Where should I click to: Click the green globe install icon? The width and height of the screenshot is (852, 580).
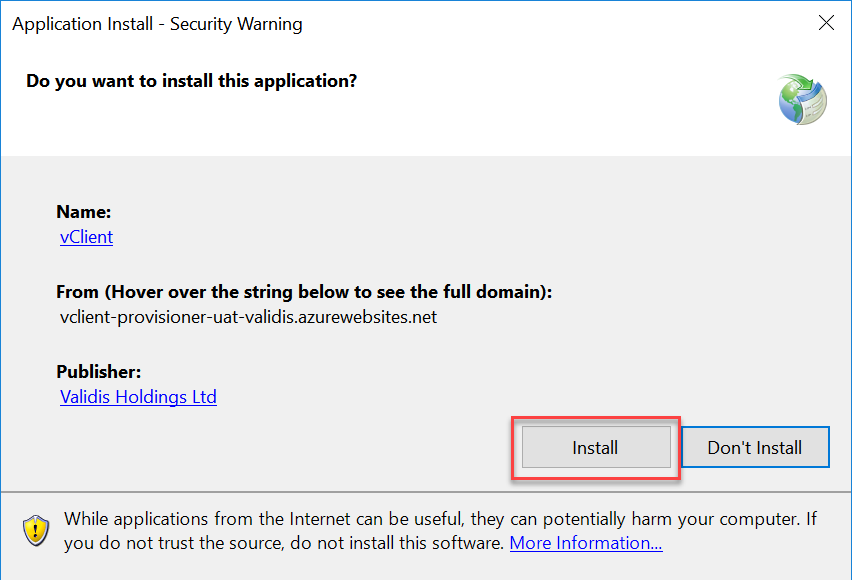click(x=803, y=99)
